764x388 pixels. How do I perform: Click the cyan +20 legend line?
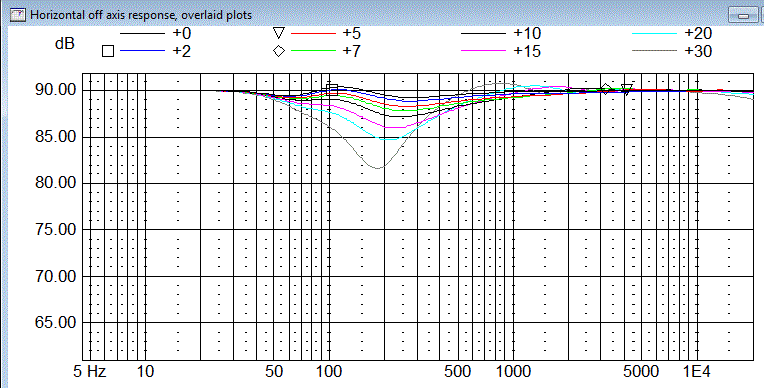pyautogui.click(x=655, y=33)
